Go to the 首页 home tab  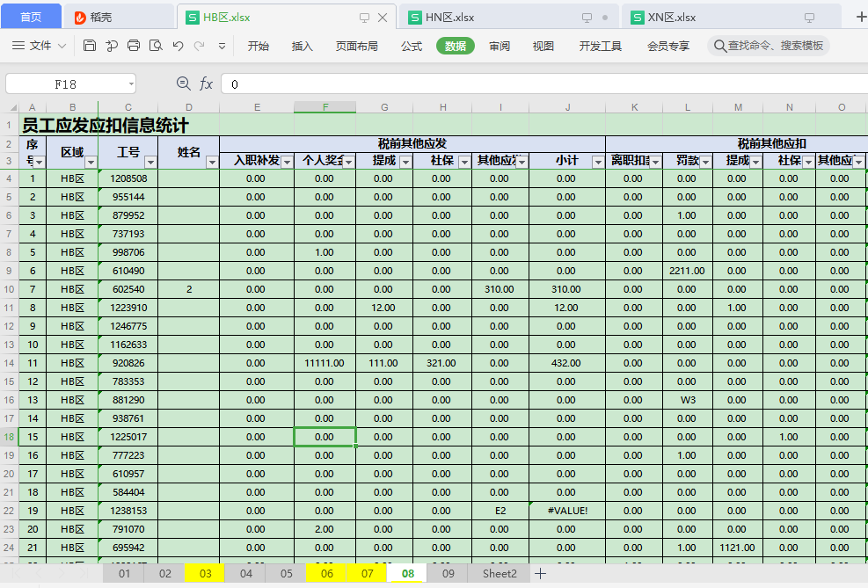tap(31, 18)
